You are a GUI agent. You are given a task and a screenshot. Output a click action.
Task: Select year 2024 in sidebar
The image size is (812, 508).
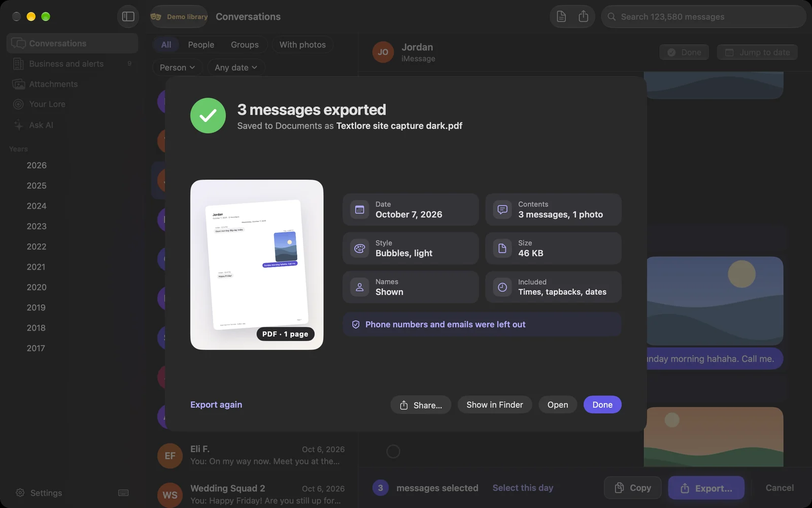pos(37,206)
